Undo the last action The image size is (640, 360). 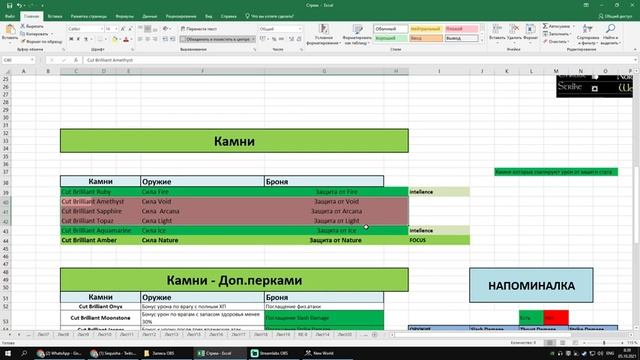point(19,5)
